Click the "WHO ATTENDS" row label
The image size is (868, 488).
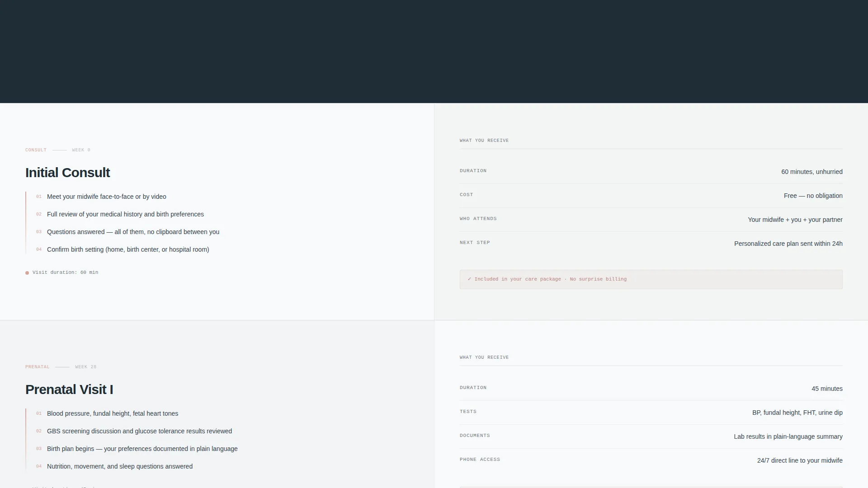478,219
